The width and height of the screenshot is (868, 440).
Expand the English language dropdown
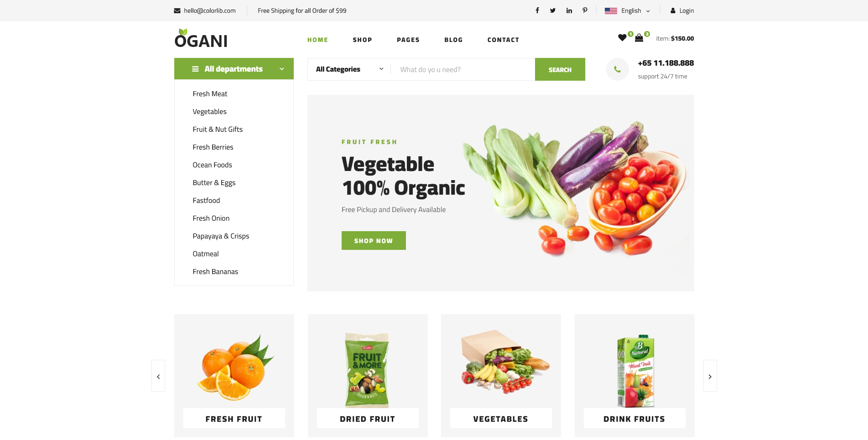coord(627,10)
